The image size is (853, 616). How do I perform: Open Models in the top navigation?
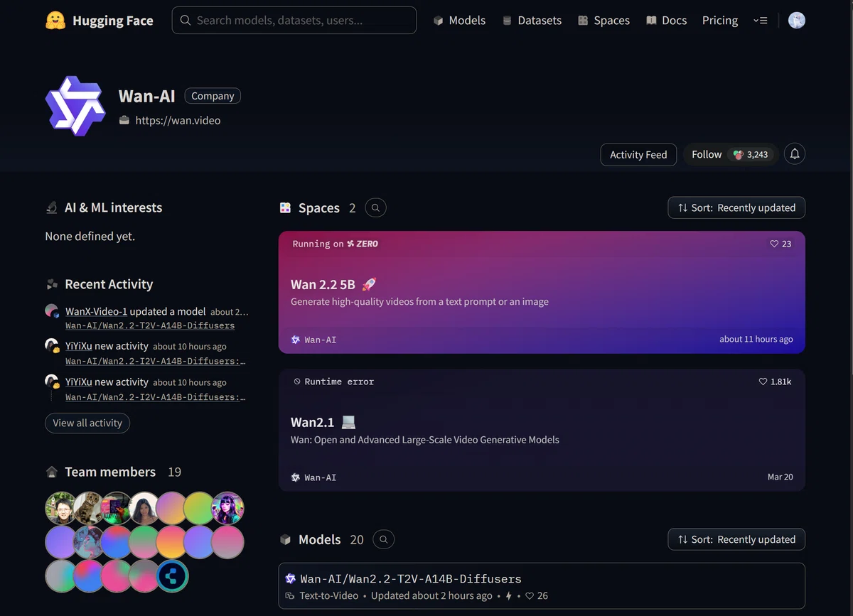pos(459,21)
